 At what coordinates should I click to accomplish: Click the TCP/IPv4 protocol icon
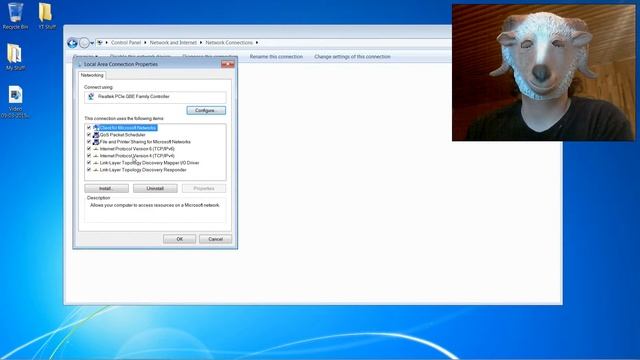[x=96, y=156]
